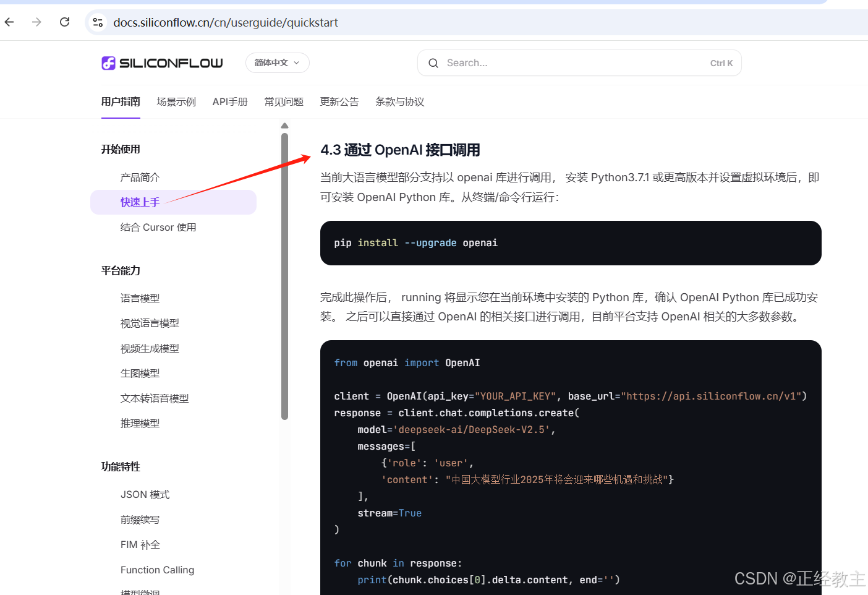
Task: Click the 'for chunk in response:' code line
Action: [398, 563]
